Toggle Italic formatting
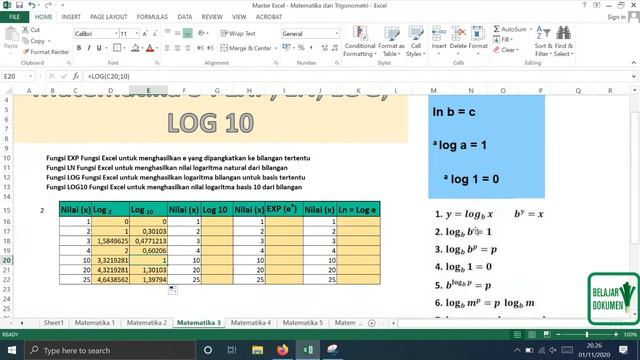 tap(89, 48)
